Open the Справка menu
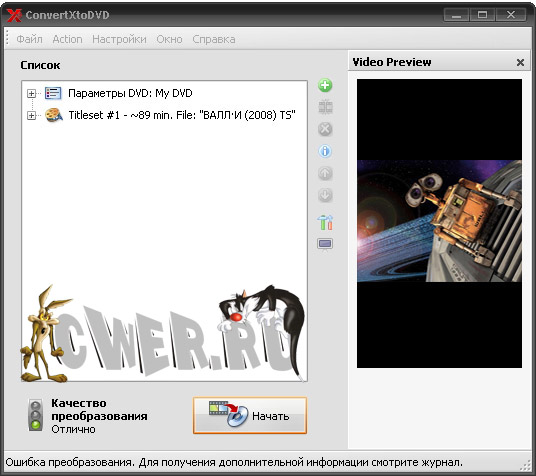 click(x=214, y=39)
